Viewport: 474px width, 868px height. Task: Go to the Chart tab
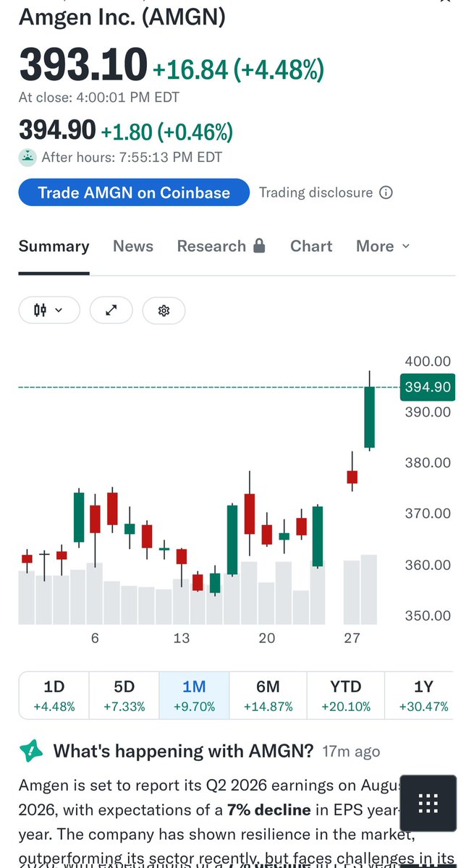pos(311,246)
